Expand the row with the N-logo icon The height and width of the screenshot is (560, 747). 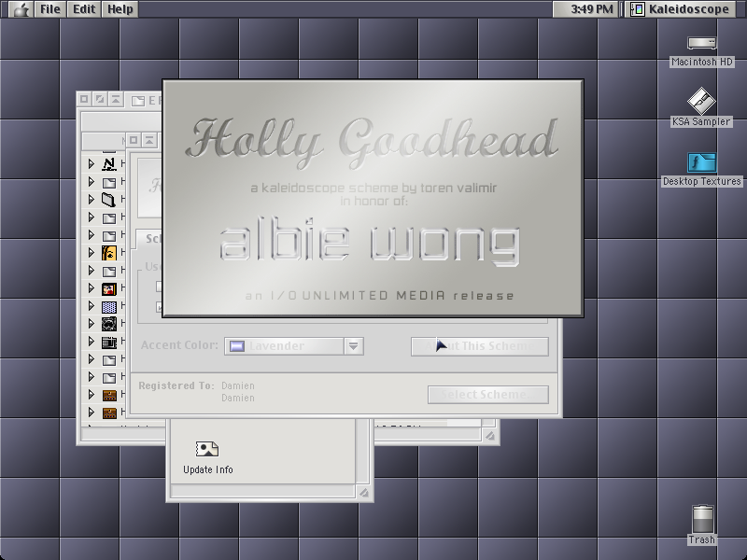coord(91,164)
